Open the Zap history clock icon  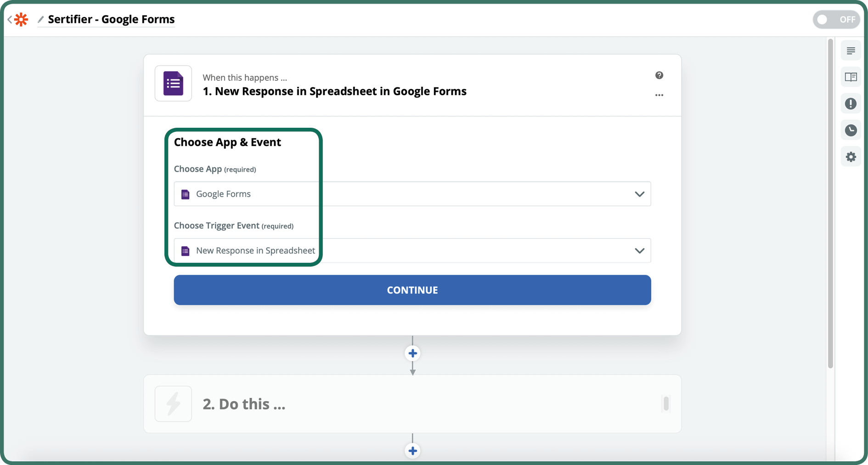click(851, 130)
